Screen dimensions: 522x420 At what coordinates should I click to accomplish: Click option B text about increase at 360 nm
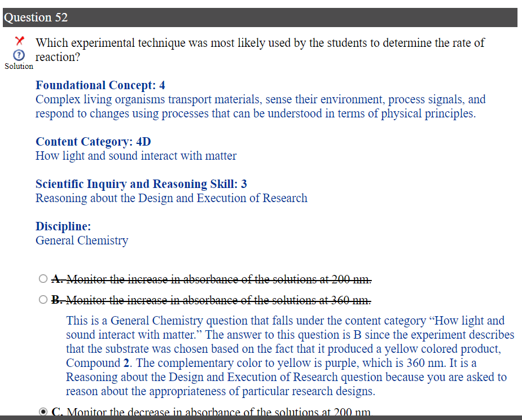click(x=212, y=299)
